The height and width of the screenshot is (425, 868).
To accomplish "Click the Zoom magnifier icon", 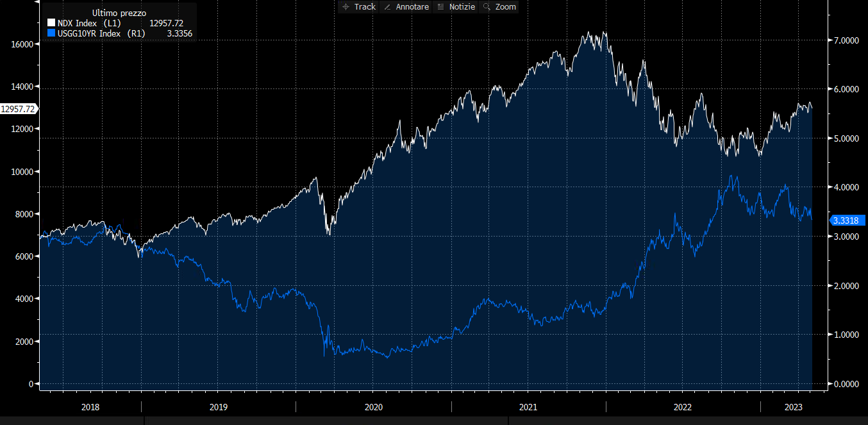I will pyautogui.click(x=487, y=7).
